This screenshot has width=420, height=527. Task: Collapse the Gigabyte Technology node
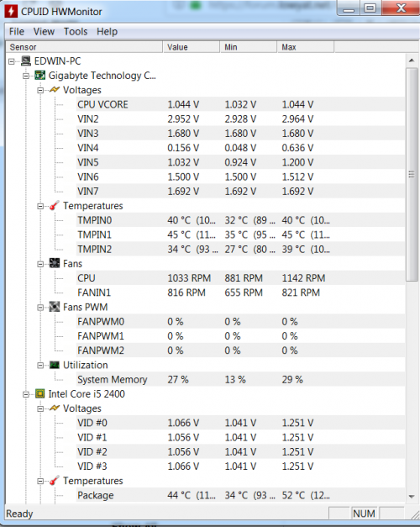26,76
